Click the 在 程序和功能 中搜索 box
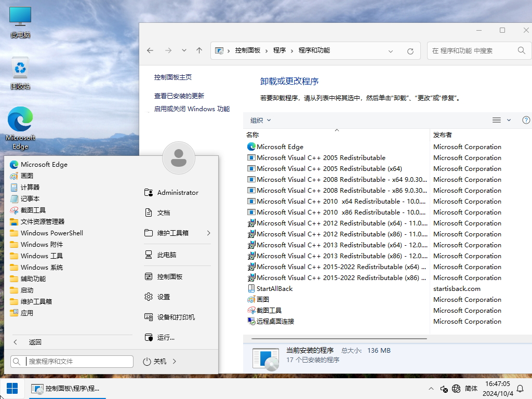The width and height of the screenshot is (532, 399). pyautogui.click(x=479, y=50)
